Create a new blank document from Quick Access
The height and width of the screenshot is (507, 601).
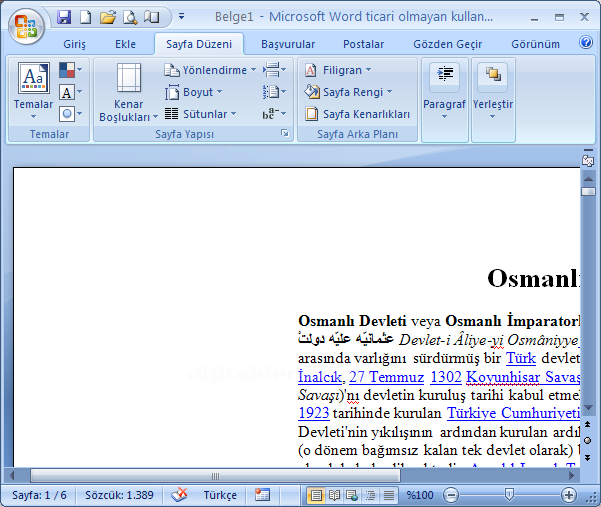coord(85,17)
